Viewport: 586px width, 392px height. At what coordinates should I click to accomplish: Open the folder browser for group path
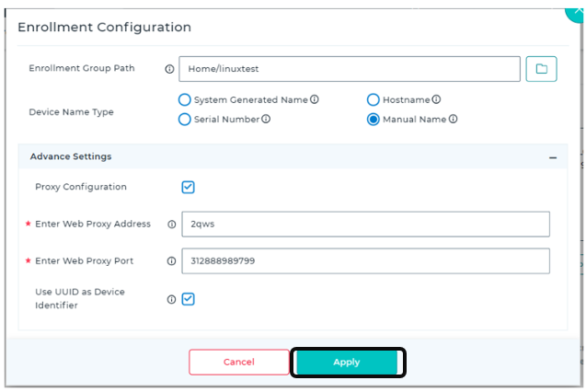[x=541, y=69]
